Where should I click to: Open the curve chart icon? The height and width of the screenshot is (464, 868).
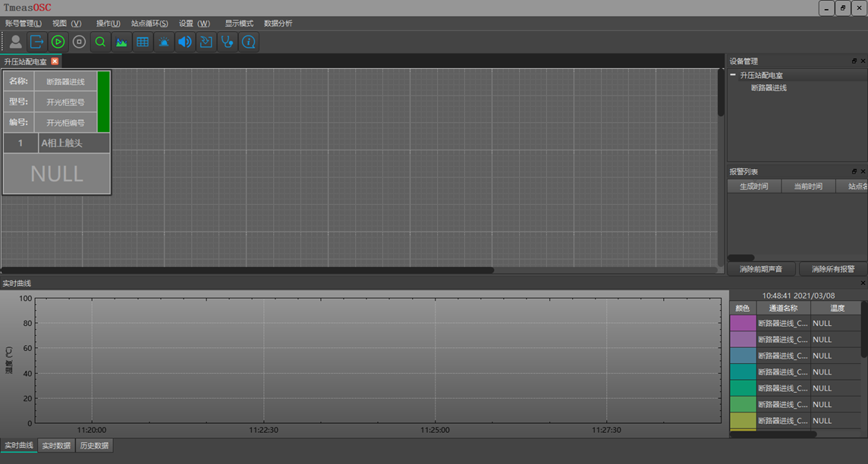pos(121,42)
